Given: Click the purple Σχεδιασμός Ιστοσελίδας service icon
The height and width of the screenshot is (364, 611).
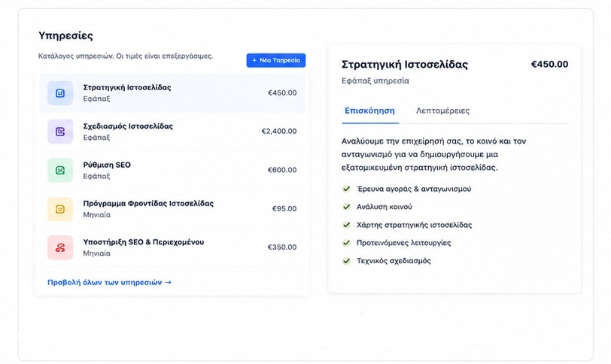Looking at the screenshot, I should [x=60, y=132].
